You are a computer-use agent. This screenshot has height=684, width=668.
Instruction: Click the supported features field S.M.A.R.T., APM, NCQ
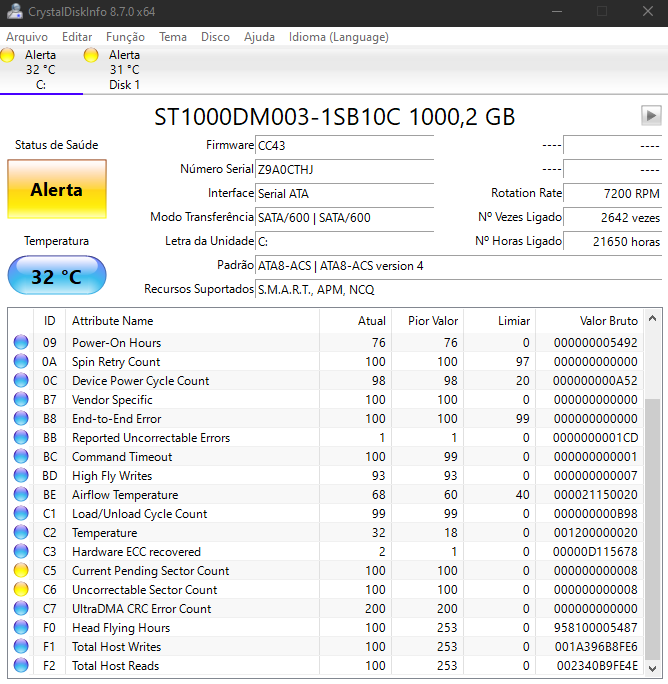[x=459, y=290]
